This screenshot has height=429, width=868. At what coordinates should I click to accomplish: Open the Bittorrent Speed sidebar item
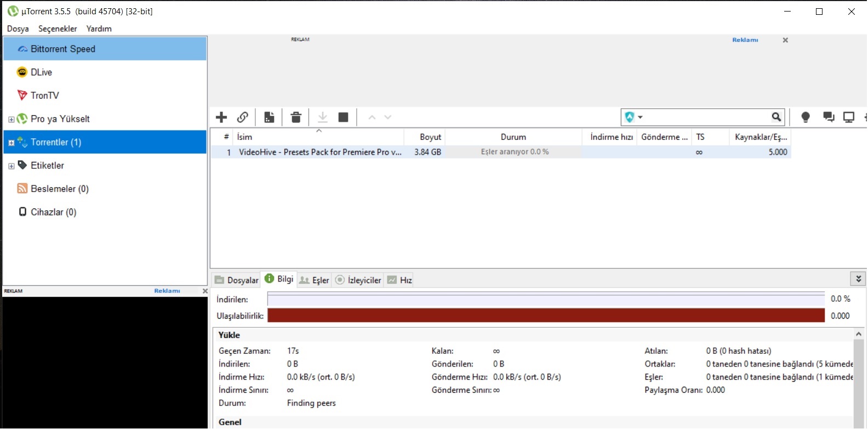(x=105, y=49)
